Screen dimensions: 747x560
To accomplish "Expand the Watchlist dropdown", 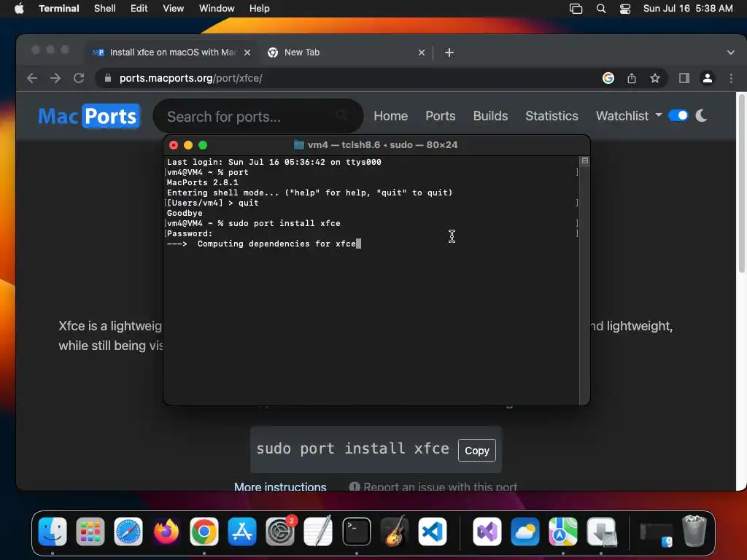I will (x=628, y=116).
